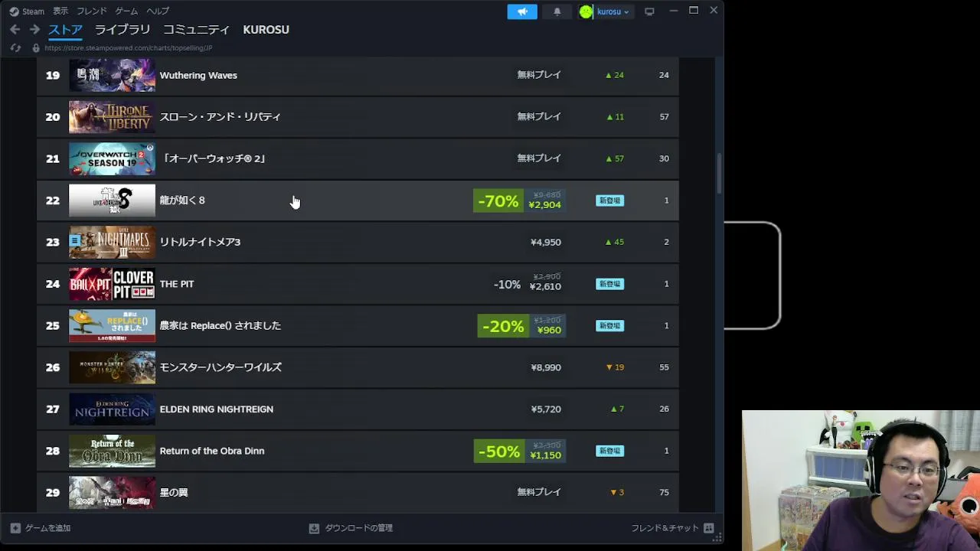Click the -20% discount badge
Image resolution: width=980 pixels, height=551 pixels.
coord(503,326)
